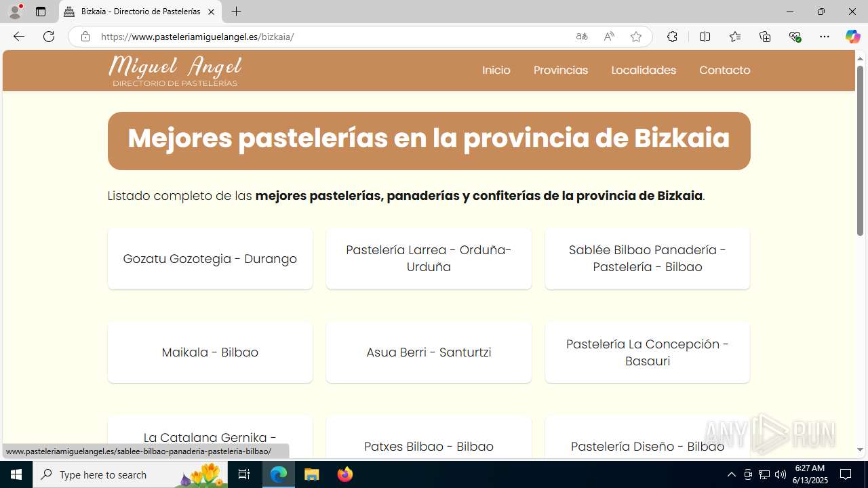The image size is (868, 488).
Task: Close the Bizkaia tab
Action: coord(211,12)
